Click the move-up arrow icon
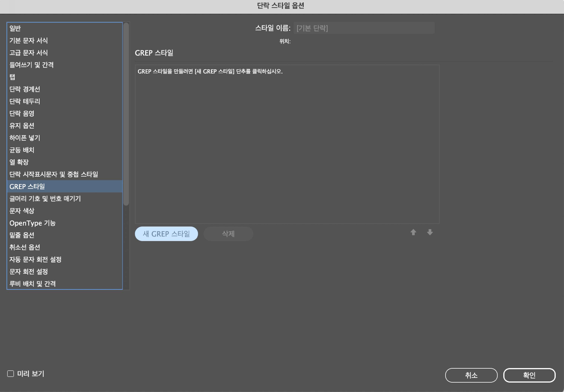 pos(413,232)
